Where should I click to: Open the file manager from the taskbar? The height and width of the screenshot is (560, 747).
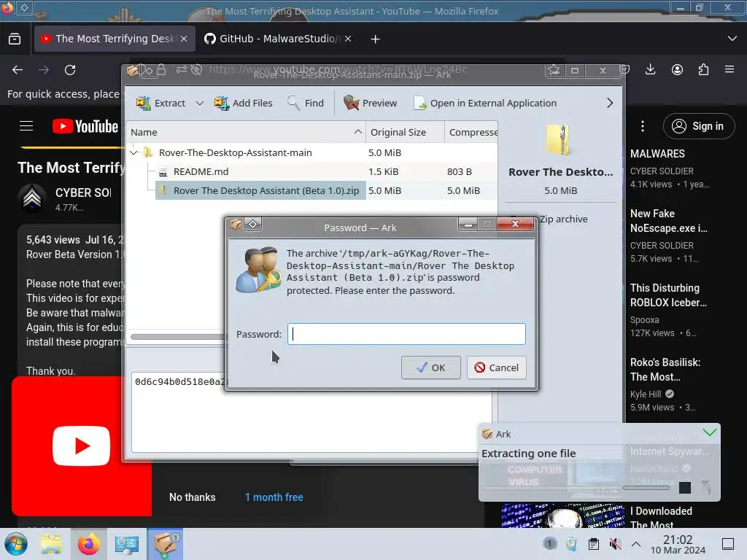pyautogui.click(x=51, y=544)
